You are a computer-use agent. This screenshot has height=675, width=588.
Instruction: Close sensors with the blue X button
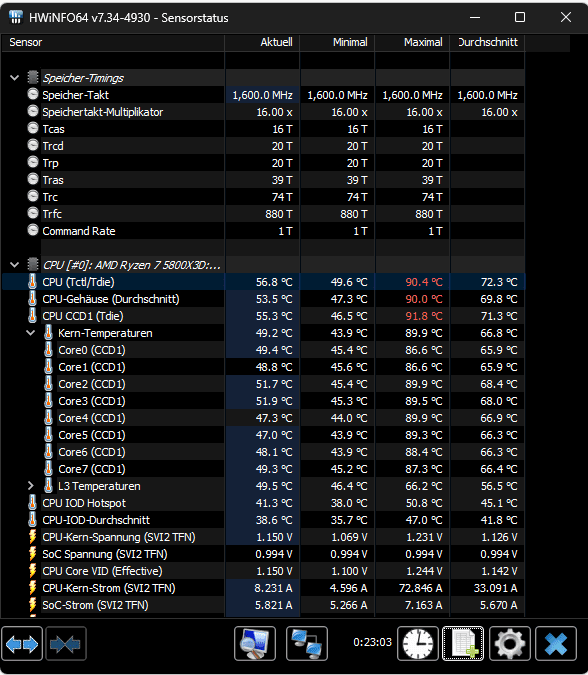(x=556, y=644)
